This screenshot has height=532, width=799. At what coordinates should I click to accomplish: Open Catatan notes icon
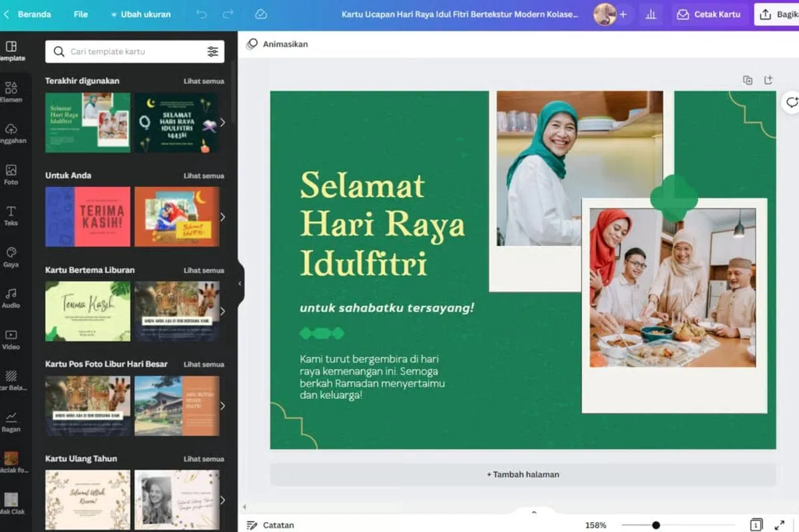(x=252, y=525)
